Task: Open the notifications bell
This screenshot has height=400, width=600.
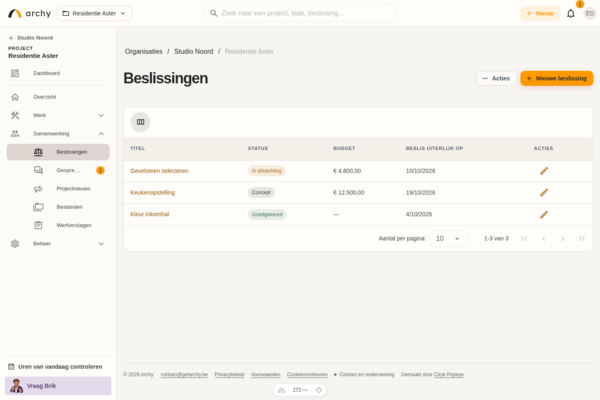Action: tap(571, 14)
